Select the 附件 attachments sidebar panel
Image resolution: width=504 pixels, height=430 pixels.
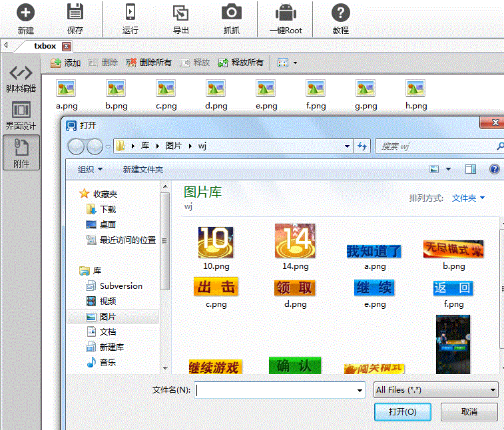pos(21,152)
